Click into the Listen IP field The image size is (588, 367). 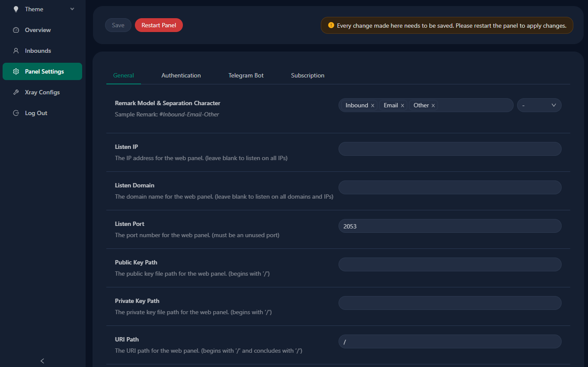[450, 149]
